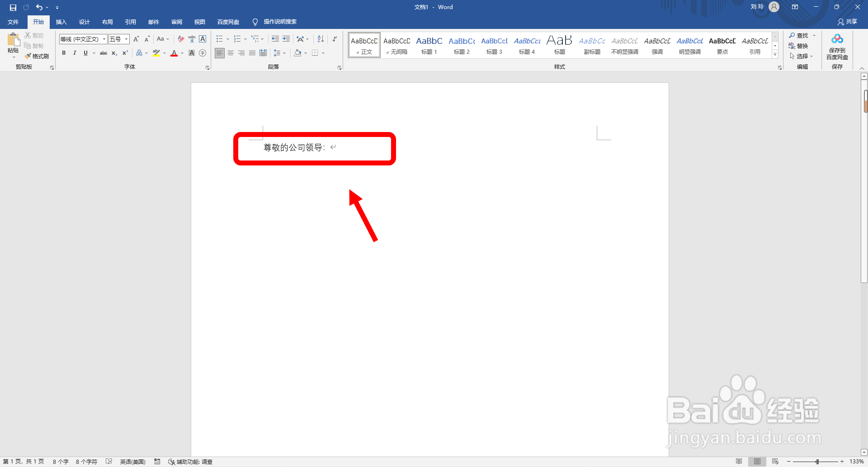This screenshot has width=868, height=467.
Task: Apply character border (boxed A) icon
Action: coord(203,39)
